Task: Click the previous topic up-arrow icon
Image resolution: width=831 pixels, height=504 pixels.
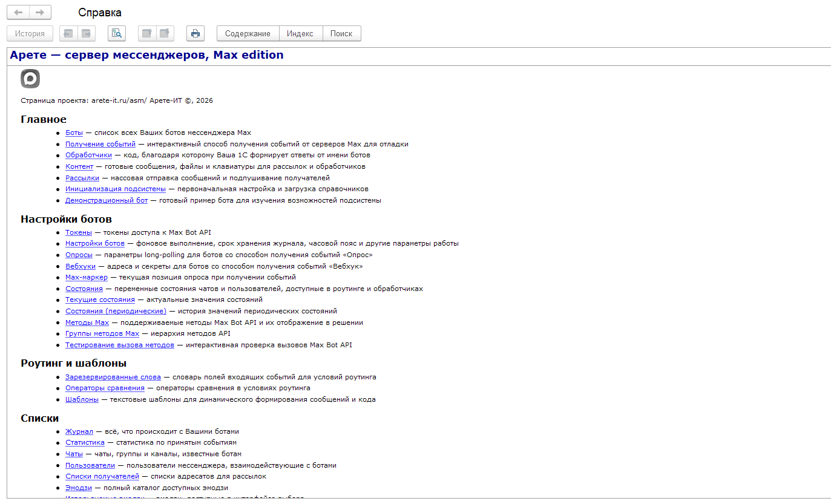Action: [147, 33]
